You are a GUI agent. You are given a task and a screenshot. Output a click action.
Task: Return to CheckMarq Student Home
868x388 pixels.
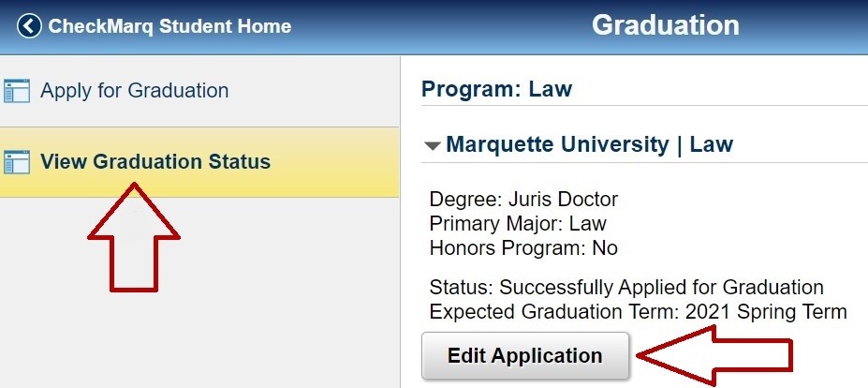click(169, 26)
